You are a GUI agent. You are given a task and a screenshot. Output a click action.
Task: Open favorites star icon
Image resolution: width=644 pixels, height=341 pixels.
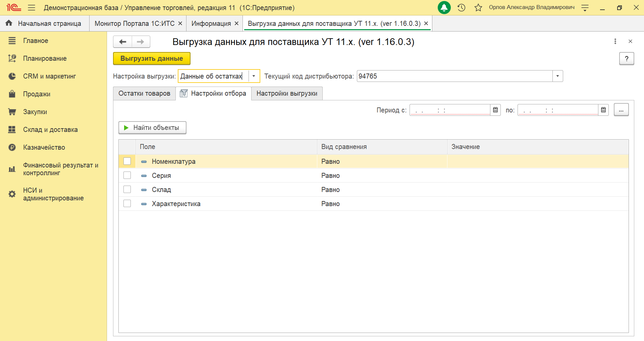click(478, 7)
